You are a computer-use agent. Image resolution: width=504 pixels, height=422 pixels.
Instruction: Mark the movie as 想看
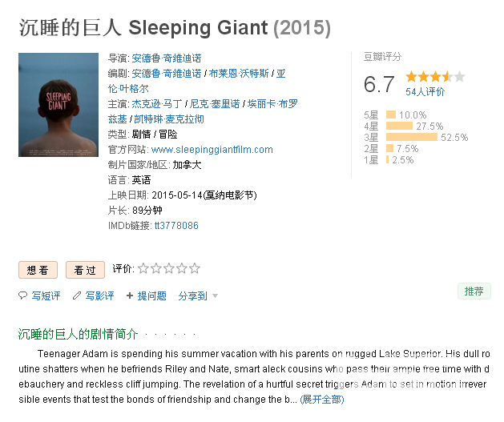(x=38, y=270)
